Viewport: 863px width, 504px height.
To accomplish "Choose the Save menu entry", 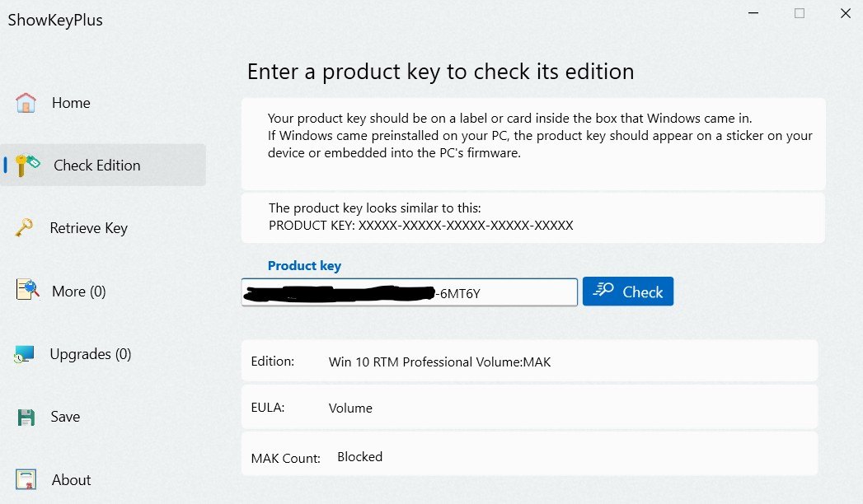I will coord(65,417).
